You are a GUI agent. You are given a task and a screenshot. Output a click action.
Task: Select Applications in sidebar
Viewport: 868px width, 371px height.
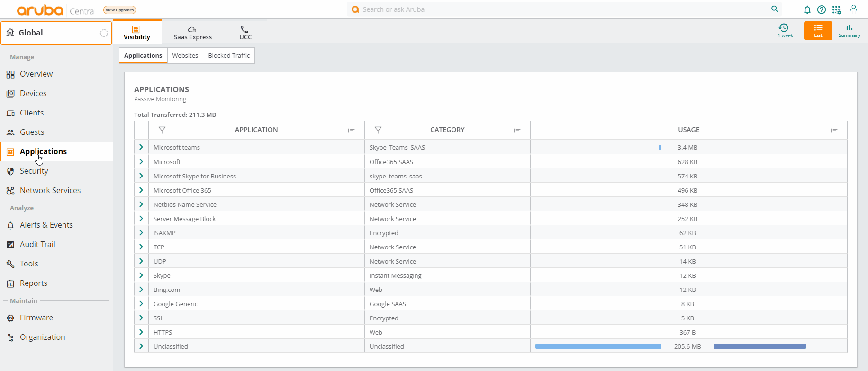coord(56,152)
